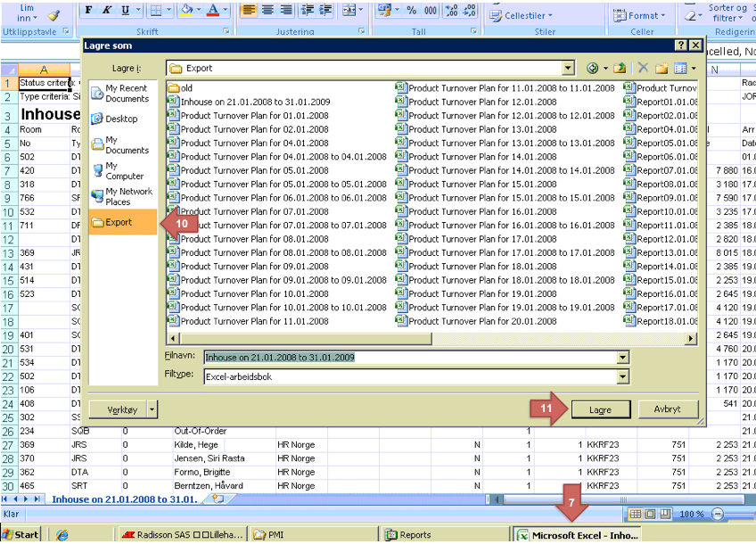The width and height of the screenshot is (756, 544).
Task: Open the Format menu in ribbon
Action: [642, 15]
